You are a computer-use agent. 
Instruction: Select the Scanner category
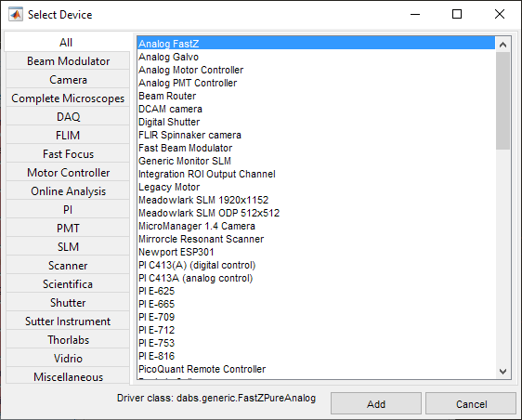[x=68, y=266]
